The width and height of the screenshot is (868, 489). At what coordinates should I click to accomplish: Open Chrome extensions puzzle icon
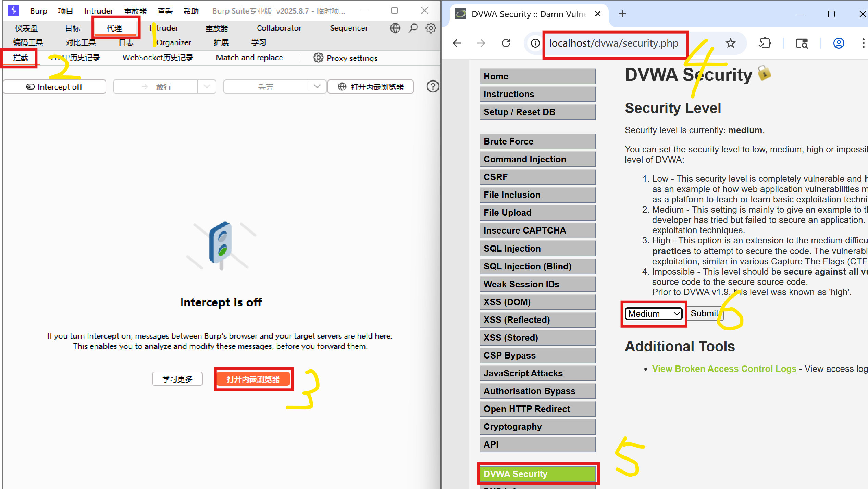tap(765, 43)
